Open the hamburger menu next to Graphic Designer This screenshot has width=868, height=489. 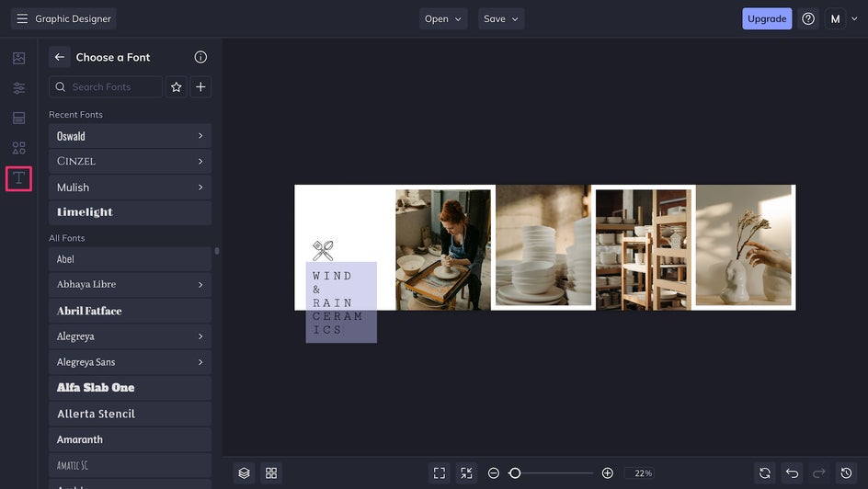pyautogui.click(x=22, y=18)
